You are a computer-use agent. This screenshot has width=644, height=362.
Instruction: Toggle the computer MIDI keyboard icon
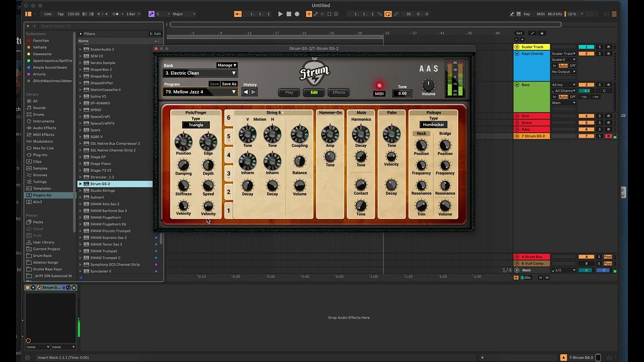coord(519,14)
